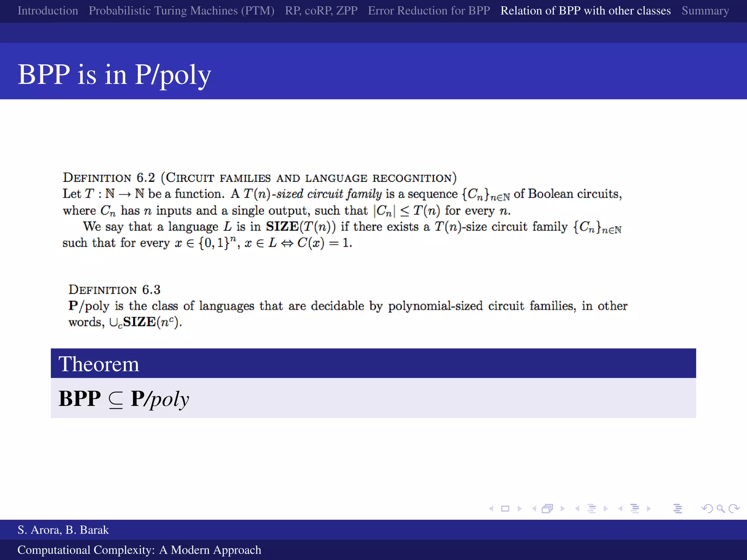Click the SIZE(T(n)) text in Definition 6.2

pos(301,227)
